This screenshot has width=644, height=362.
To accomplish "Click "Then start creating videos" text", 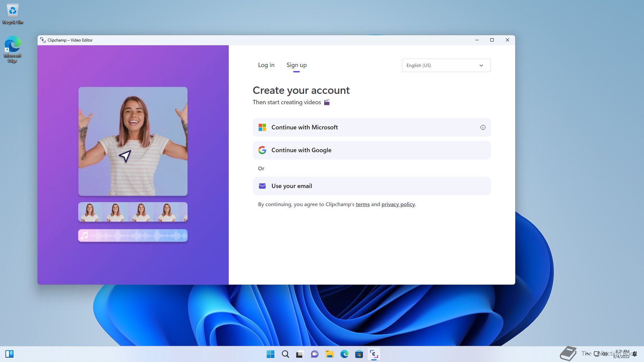I will click(287, 102).
